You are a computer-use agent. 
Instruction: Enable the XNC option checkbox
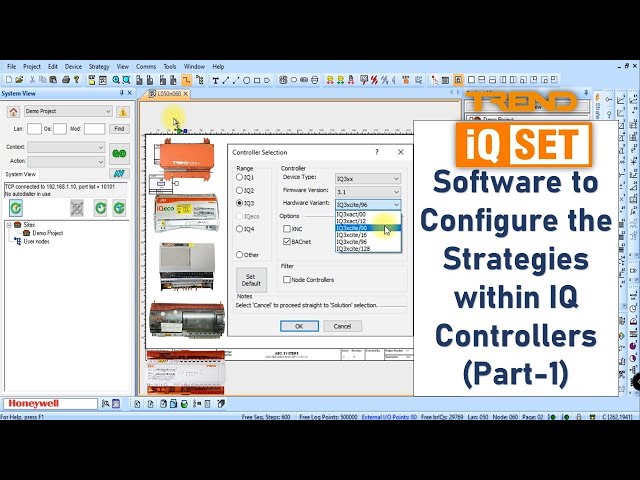click(x=287, y=229)
